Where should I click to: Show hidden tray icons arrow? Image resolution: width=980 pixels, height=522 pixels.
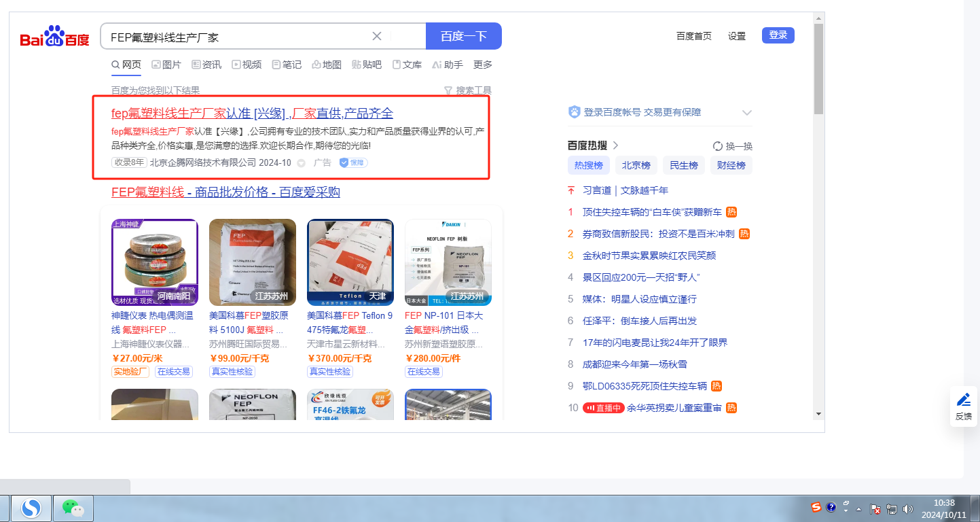pos(860,508)
